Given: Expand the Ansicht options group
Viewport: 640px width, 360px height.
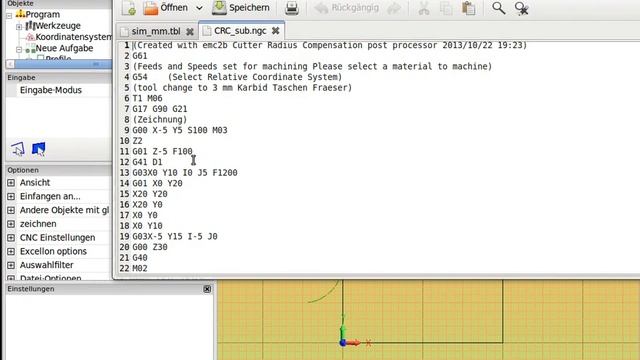Looking at the screenshot, I should [11, 182].
